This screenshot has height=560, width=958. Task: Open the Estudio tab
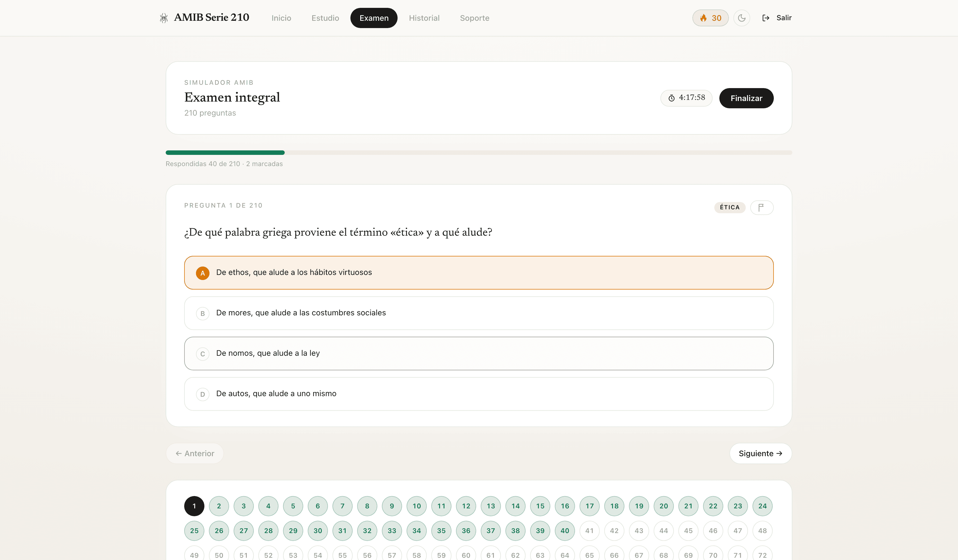click(x=325, y=18)
